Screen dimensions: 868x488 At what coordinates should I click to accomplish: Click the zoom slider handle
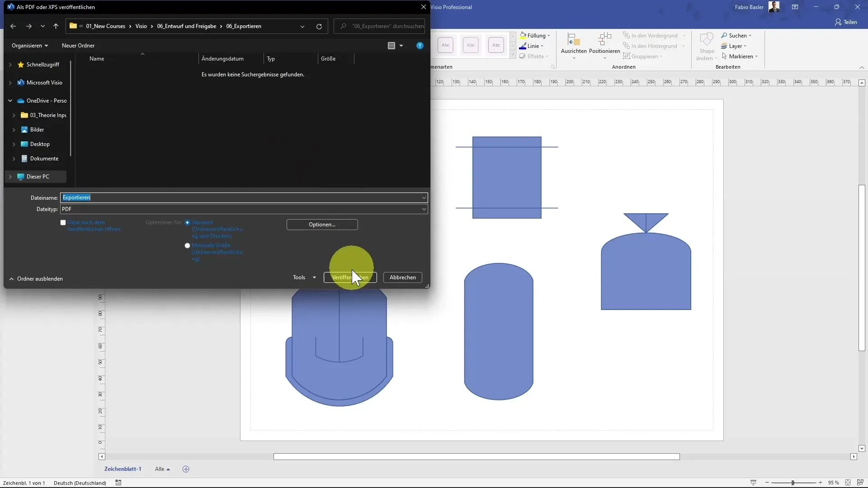793,483
